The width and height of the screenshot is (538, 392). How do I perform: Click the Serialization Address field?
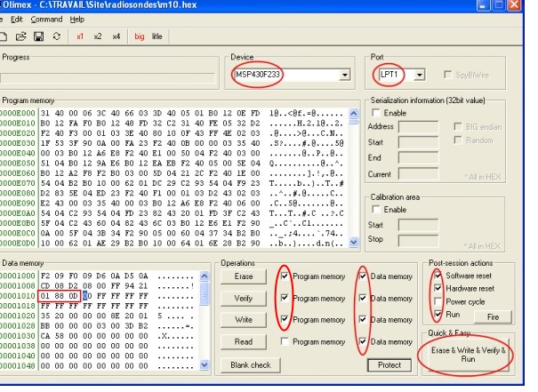[418, 126]
